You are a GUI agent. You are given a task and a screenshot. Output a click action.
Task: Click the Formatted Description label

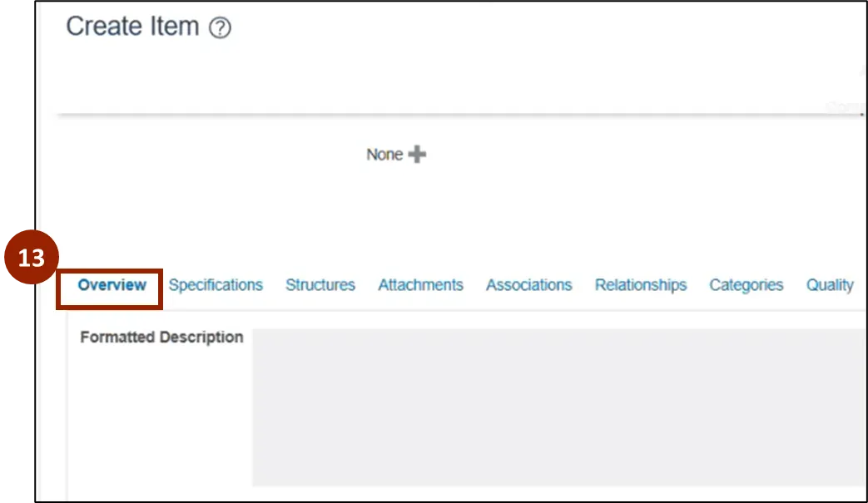tap(161, 338)
